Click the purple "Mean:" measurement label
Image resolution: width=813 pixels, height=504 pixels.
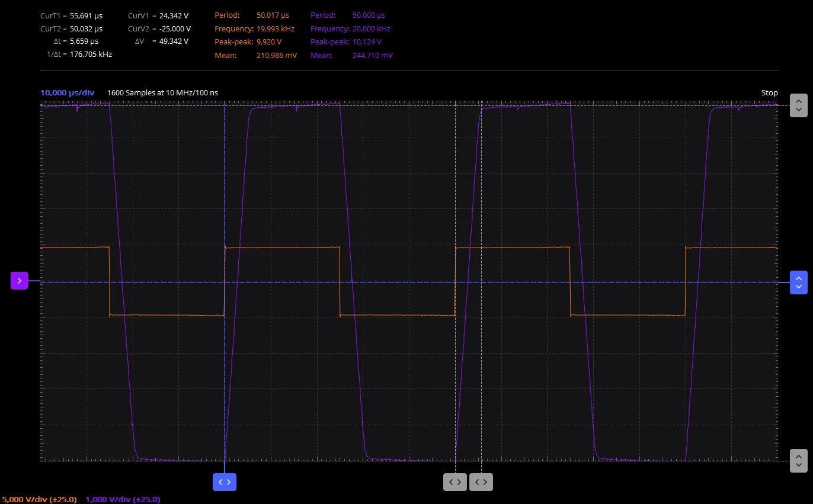(322, 56)
